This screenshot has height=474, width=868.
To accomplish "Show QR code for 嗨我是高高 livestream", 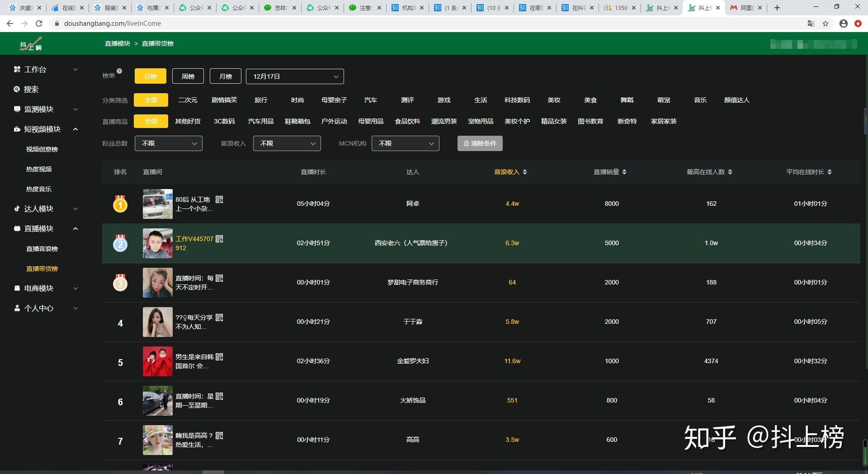I will point(219,436).
